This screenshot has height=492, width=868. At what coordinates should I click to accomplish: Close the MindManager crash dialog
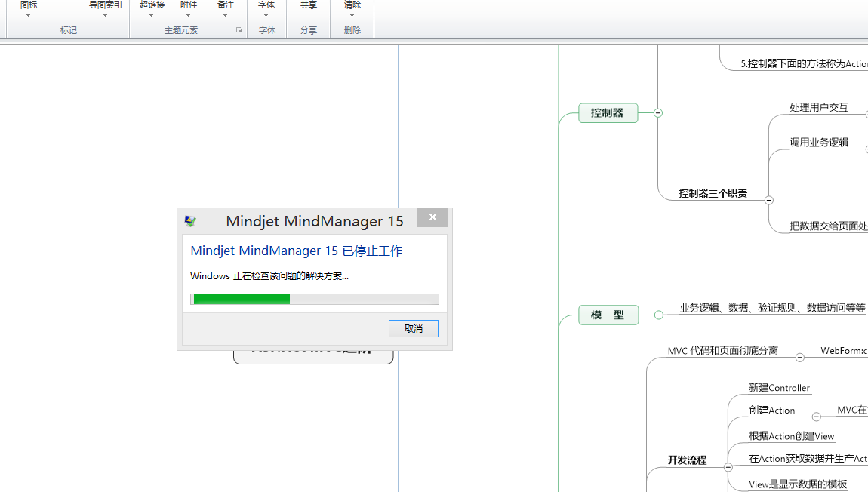click(x=432, y=217)
